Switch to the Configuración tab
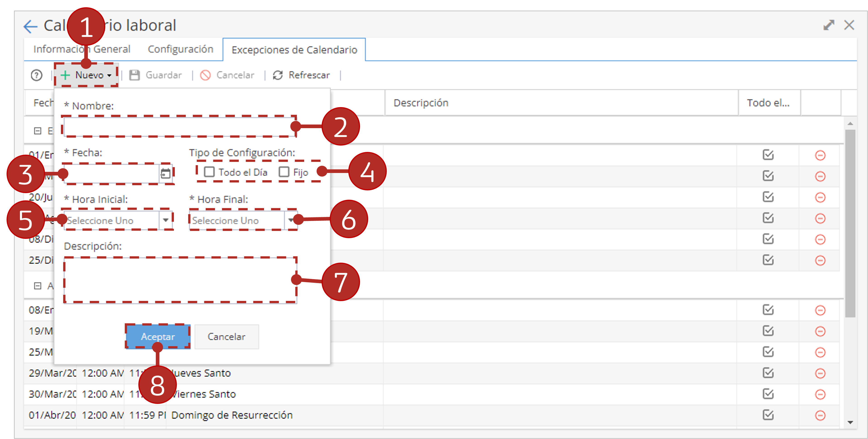868x439 pixels. (180, 49)
